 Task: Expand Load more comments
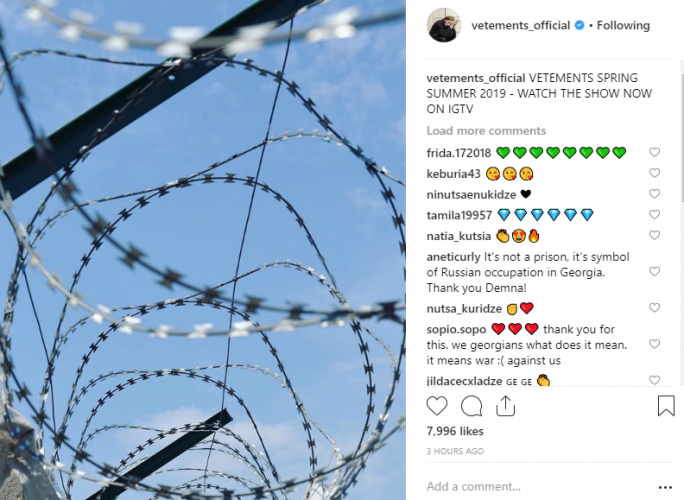486,131
